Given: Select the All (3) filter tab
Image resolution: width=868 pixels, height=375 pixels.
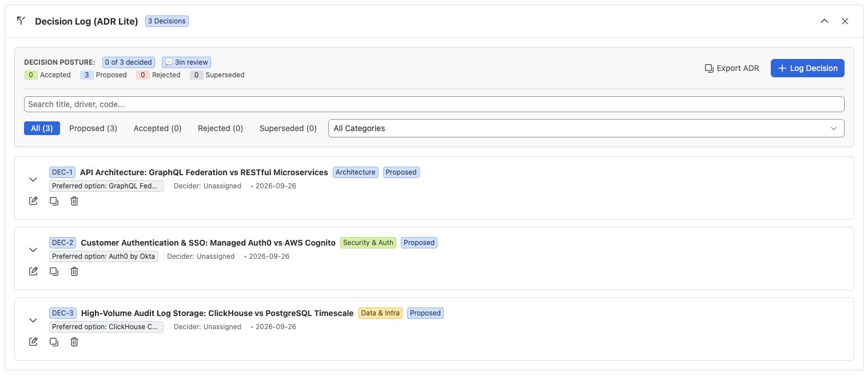Looking at the screenshot, I should coord(42,128).
